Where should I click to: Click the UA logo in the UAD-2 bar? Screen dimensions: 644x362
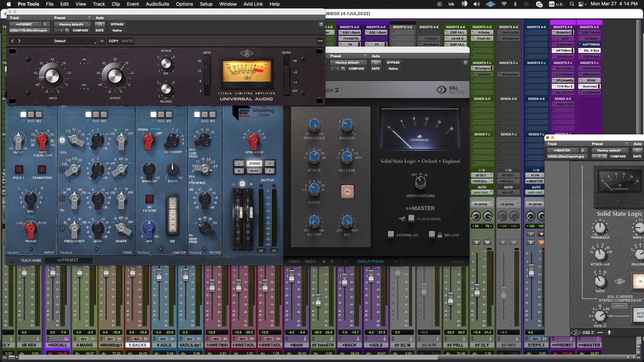click(576, 333)
